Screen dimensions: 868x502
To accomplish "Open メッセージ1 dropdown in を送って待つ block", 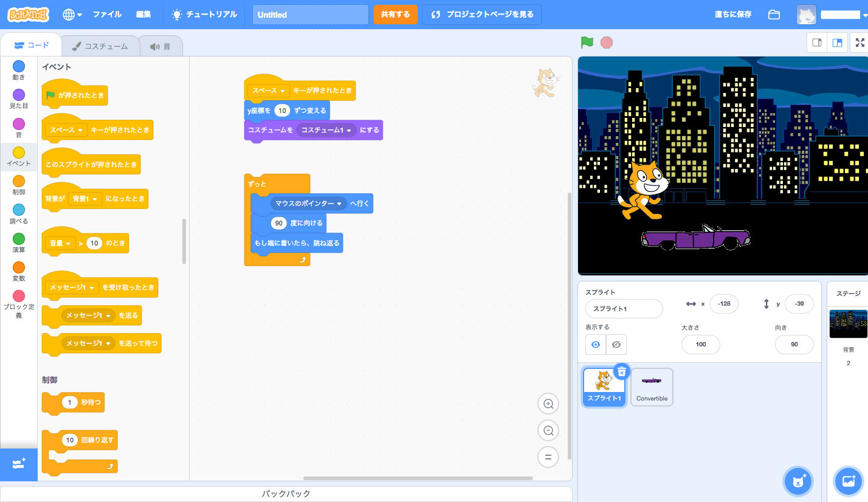I will click(x=89, y=343).
